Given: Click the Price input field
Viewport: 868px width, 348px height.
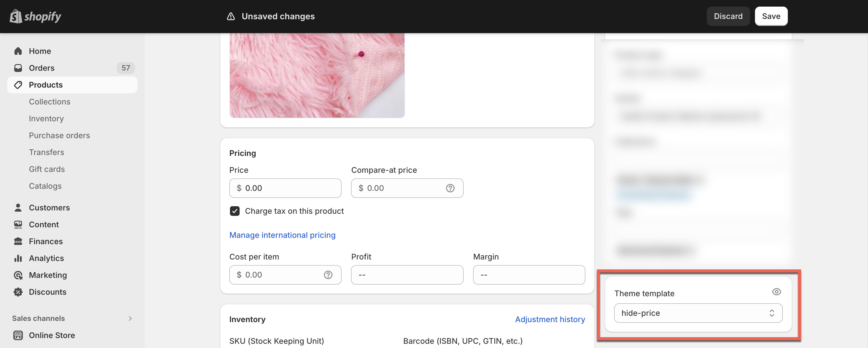Looking at the screenshot, I should [290, 188].
